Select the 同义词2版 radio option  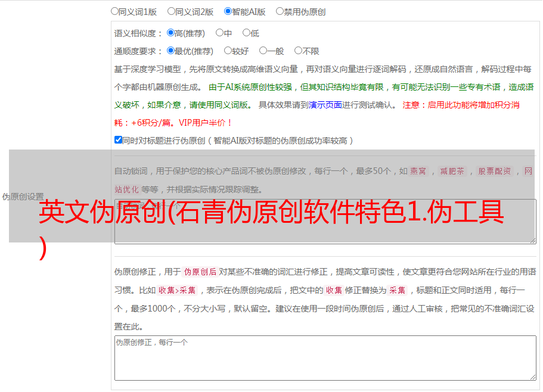tap(171, 11)
